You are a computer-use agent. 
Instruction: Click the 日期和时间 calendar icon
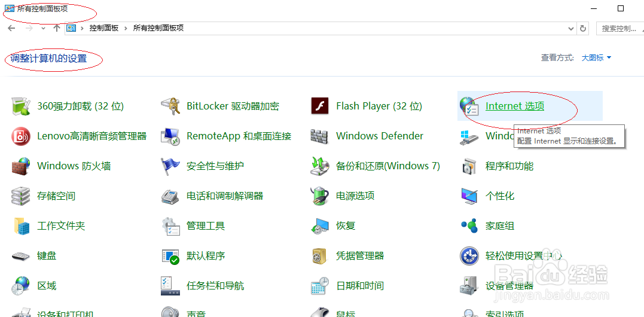point(319,286)
